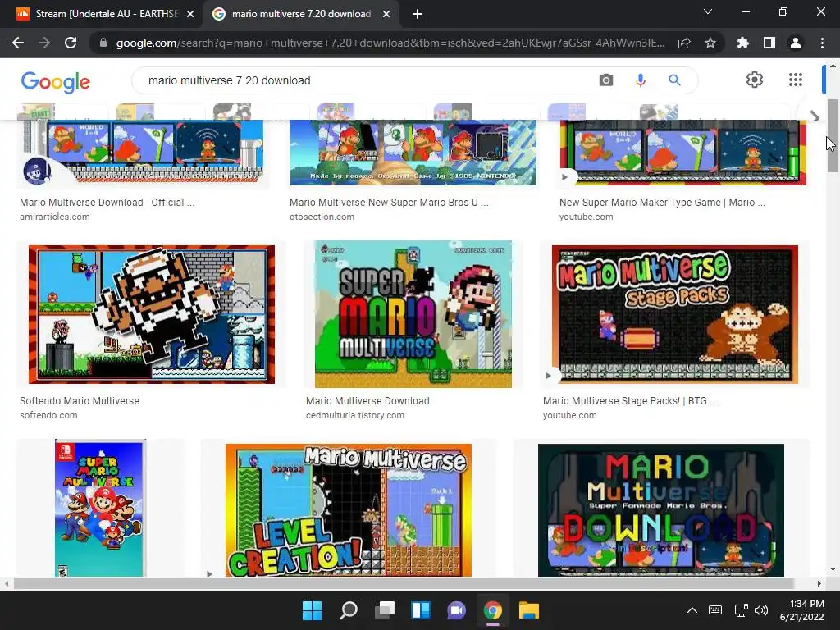Viewport: 840px width, 630px height.
Task: Open Task View on taskbar
Action: tap(385, 610)
